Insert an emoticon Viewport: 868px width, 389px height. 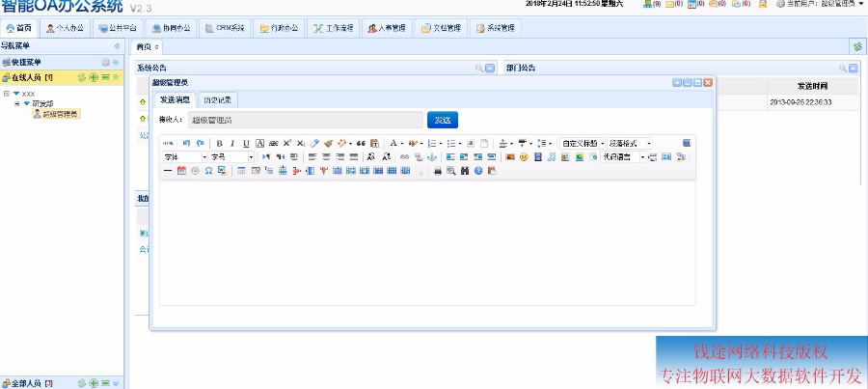[x=524, y=156]
